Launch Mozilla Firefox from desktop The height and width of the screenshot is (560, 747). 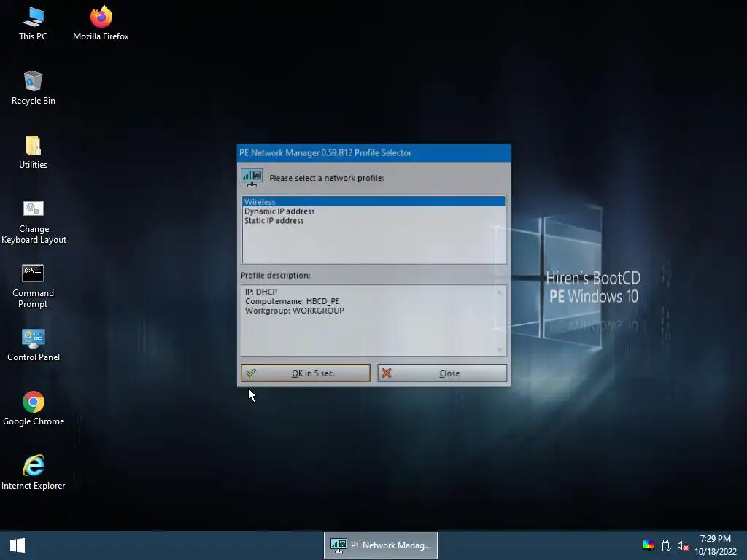point(101,24)
